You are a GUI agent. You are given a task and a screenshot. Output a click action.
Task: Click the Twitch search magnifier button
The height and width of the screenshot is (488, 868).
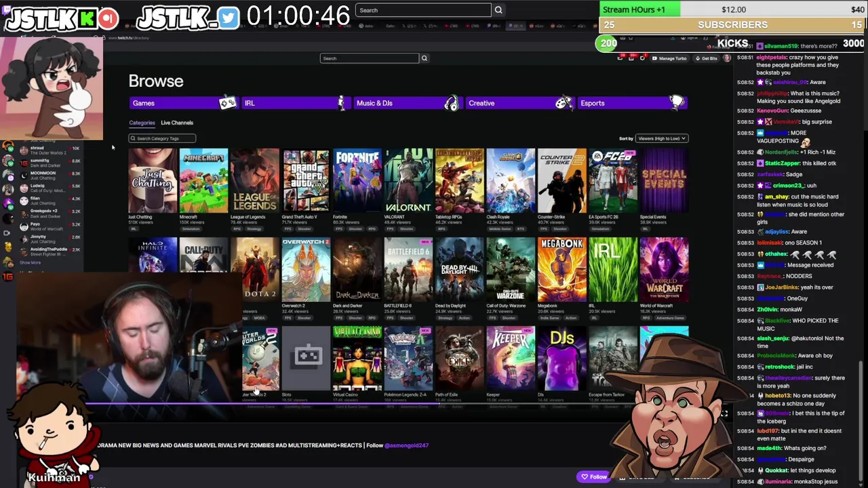tap(425, 58)
